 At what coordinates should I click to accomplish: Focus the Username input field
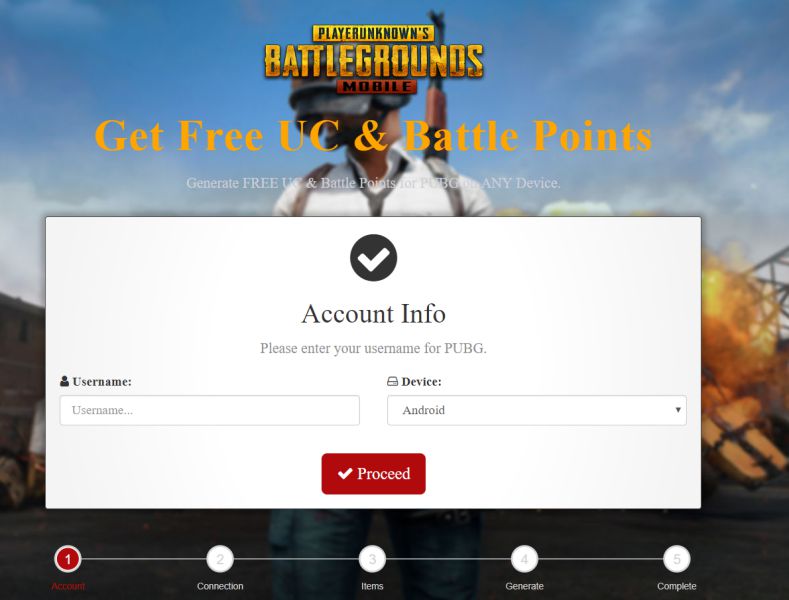pyautogui.click(x=210, y=410)
